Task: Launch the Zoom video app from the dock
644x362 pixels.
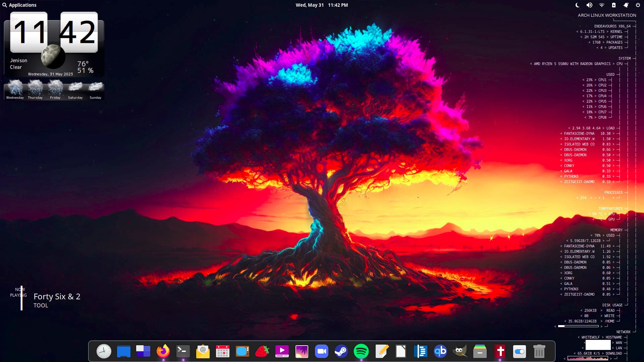Action: pos(321,351)
